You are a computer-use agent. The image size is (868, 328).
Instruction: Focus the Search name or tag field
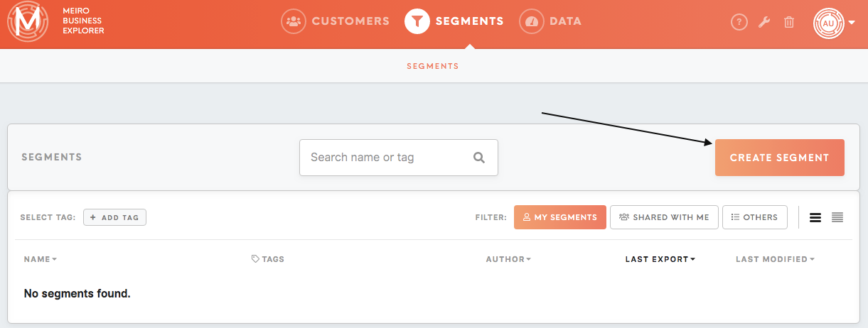399,158
